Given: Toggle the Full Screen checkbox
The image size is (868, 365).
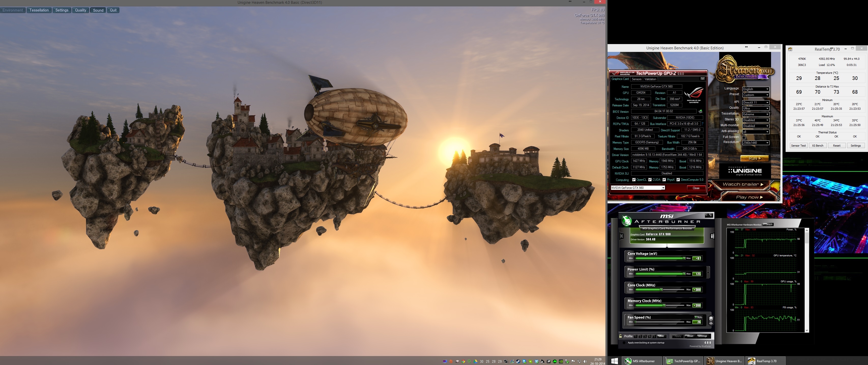Looking at the screenshot, I should point(744,137).
